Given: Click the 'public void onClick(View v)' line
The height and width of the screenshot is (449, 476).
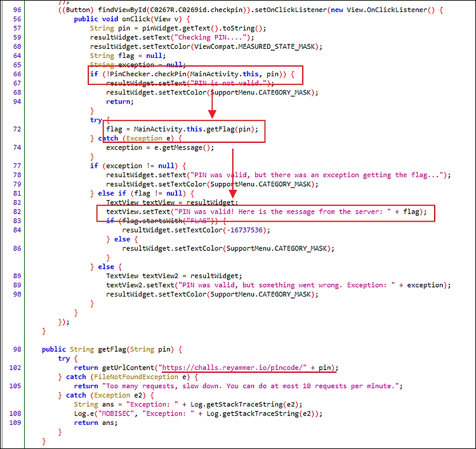Looking at the screenshot, I should (x=132, y=19).
